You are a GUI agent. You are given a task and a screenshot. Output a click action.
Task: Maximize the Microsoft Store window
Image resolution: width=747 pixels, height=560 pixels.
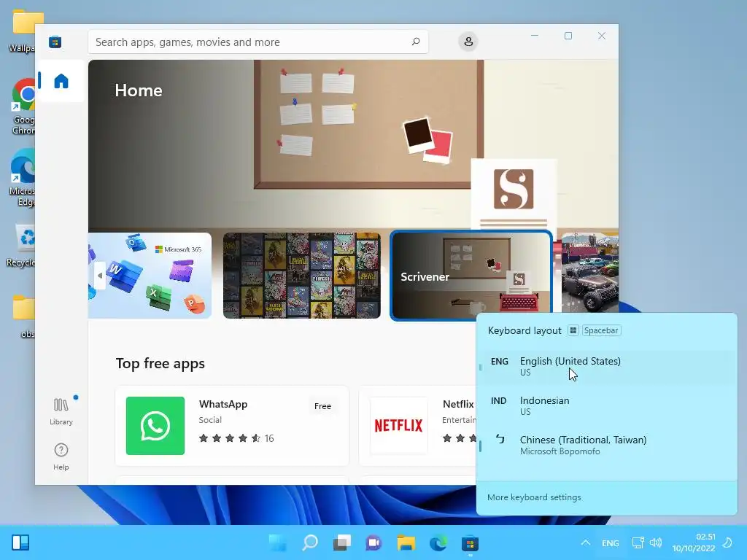point(568,36)
